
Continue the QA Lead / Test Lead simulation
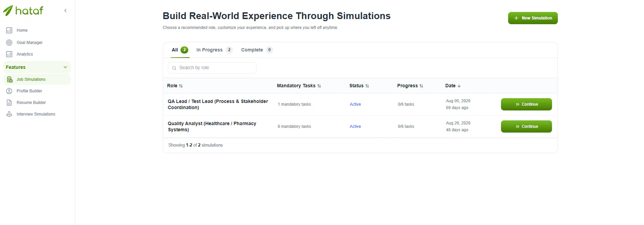[526, 104]
